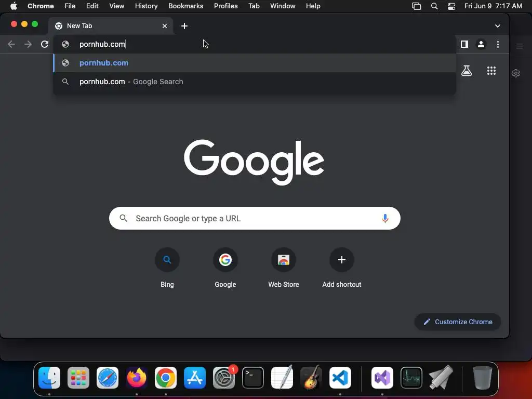Open the Tab menu
The height and width of the screenshot is (399, 532).
point(254,6)
